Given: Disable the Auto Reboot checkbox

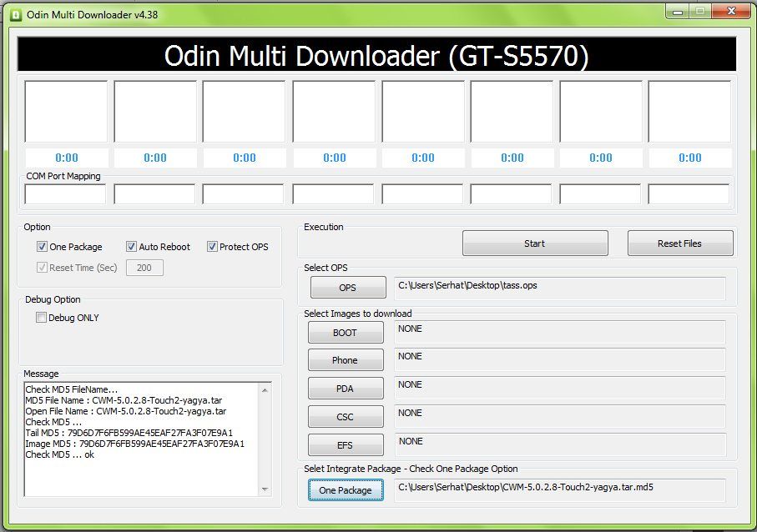Looking at the screenshot, I should tap(131, 247).
